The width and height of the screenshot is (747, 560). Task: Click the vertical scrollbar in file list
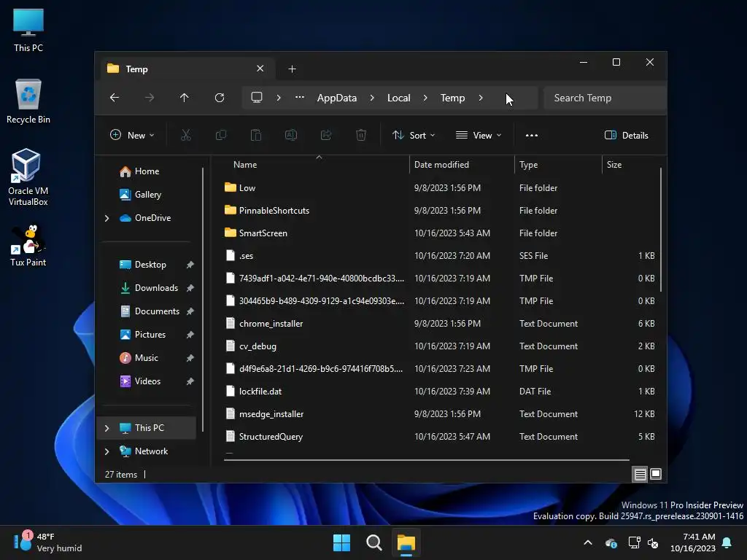tap(661, 230)
